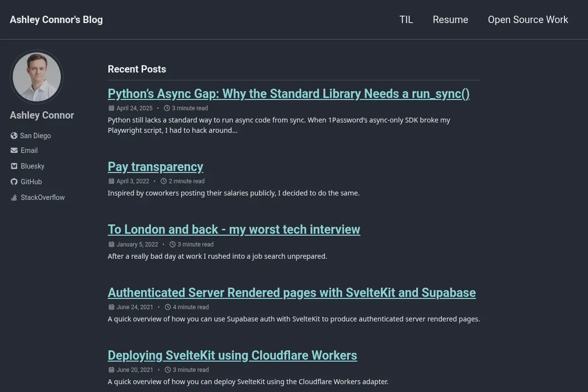Open the Open Source Work menu item

(x=528, y=20)
